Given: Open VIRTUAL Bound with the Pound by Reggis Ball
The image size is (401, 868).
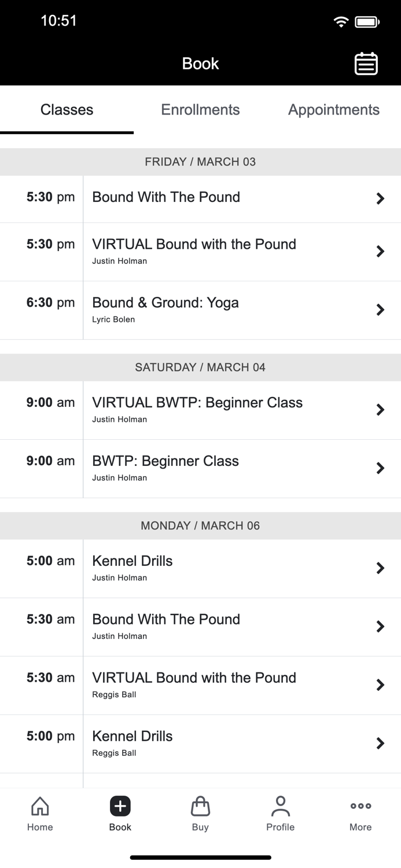Looking at the screenshot, I should tap(194, 685).
